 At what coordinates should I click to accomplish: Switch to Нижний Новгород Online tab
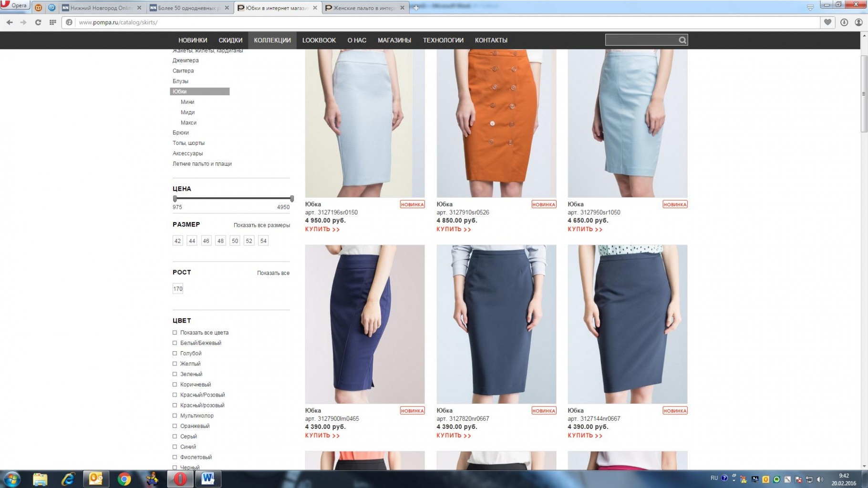[102, 8]
